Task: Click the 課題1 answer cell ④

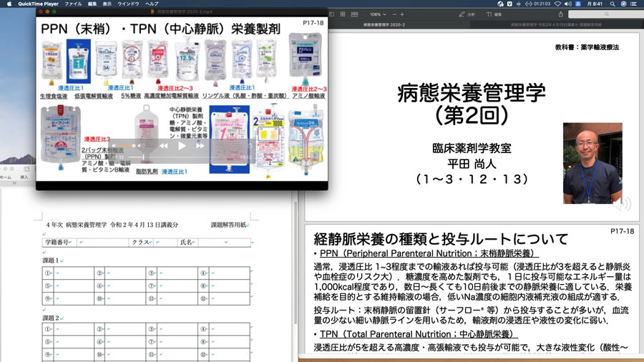Action: (229, 273)
